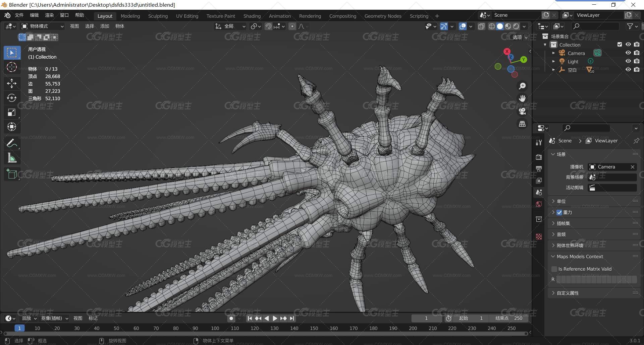
Task: Open the 物体模式 mode dropdown
Action: [43, 26]
